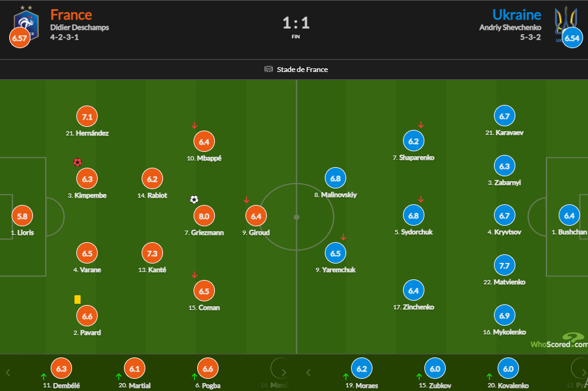Select Griezmann's 8.0 rating circle
588x391 pixels.
[x=204, y=216]
